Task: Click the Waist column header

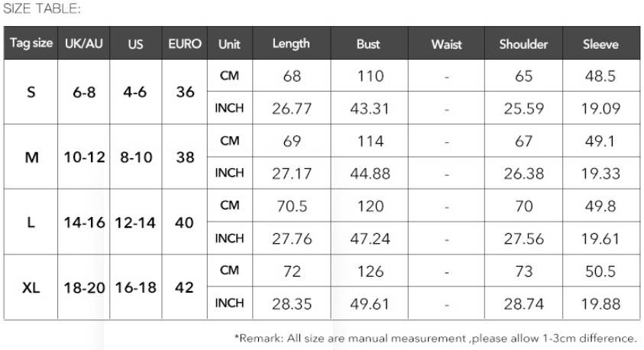Action: click(446, 44)
